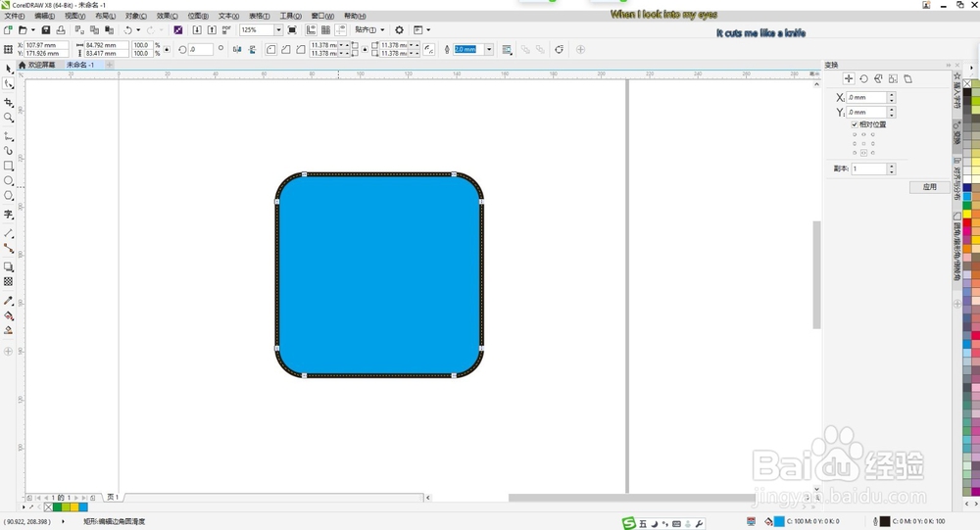Viewport: 980px width, 530px height.
Task: Collapse the 变换 docker with double arrows
Action: click(948, 65)
